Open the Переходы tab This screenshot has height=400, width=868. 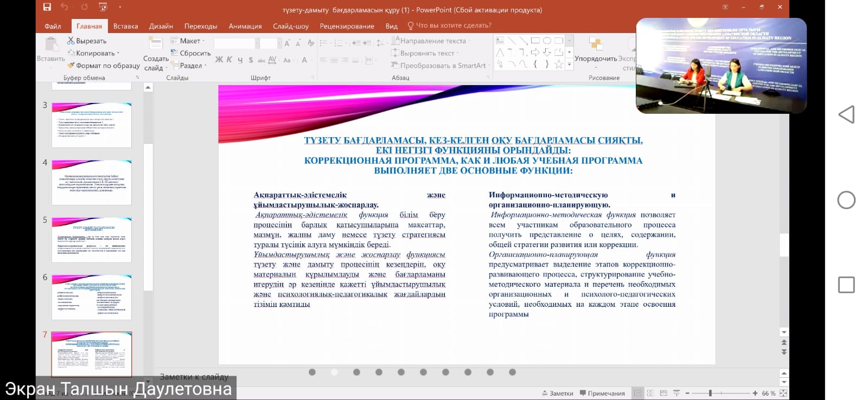coord(201,26)
